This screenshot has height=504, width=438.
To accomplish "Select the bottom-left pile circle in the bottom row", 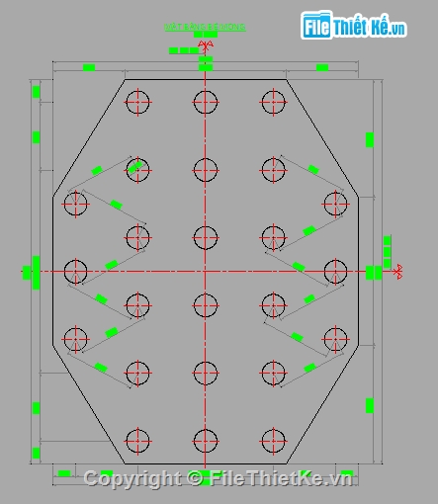I will pos(137,441).
